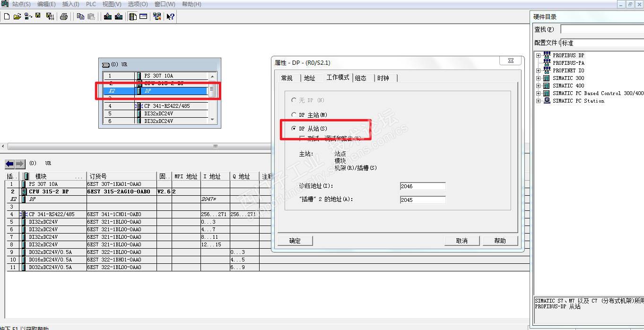
Task: Click the Download to module icon
Action: pos(108,17)
